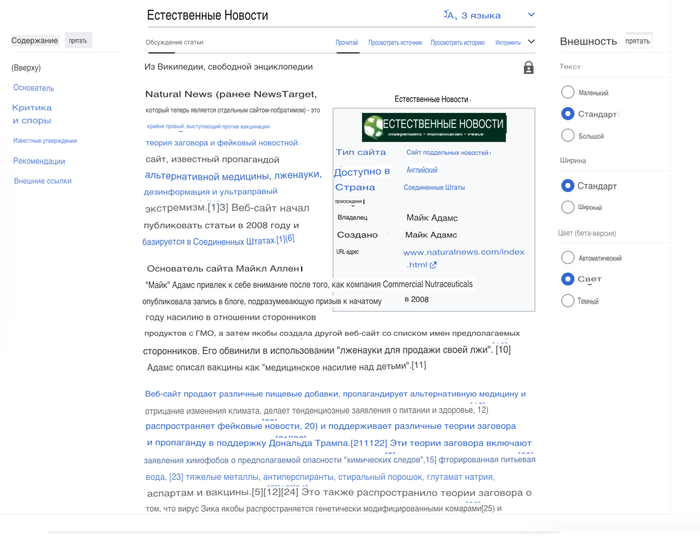Image resolution: width=700 pixels, height=536 pixels.
Task: Click the page protection lock icon
Action: click(x=529, y=67)
